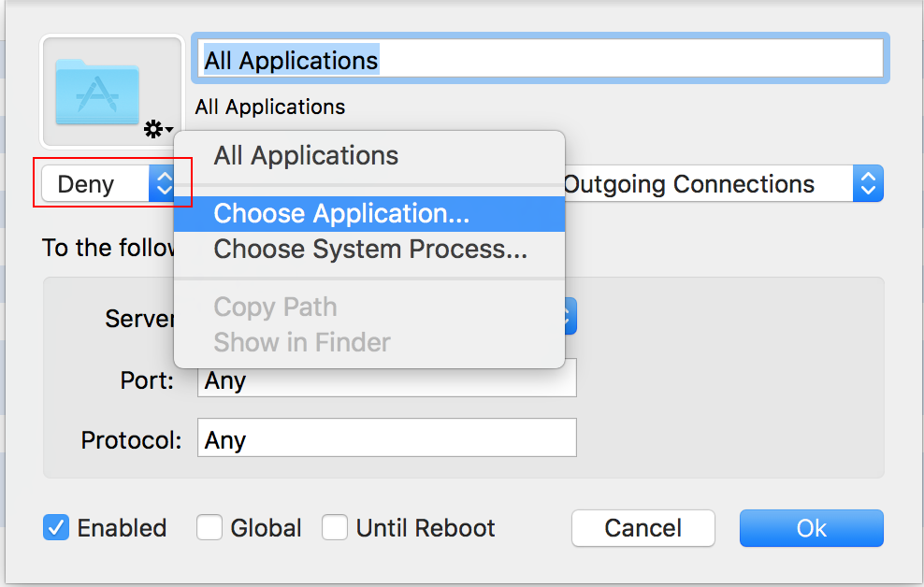Expand the Outgoing Connections dropdown
924x587 pixels.
click(x=722, y=184)
